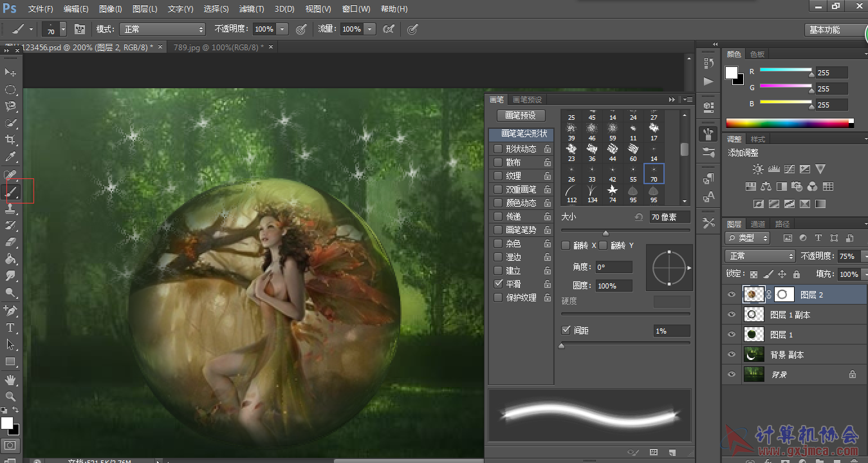
Task: Open the 模式 blend mode dropdown in options bar
Action: 163,29
